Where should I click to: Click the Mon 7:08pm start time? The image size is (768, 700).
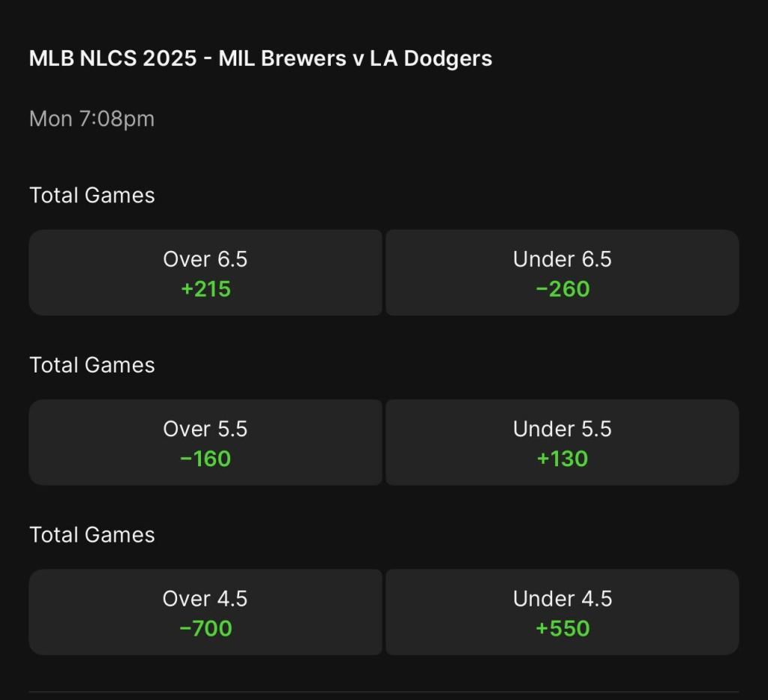coord(91,118)
